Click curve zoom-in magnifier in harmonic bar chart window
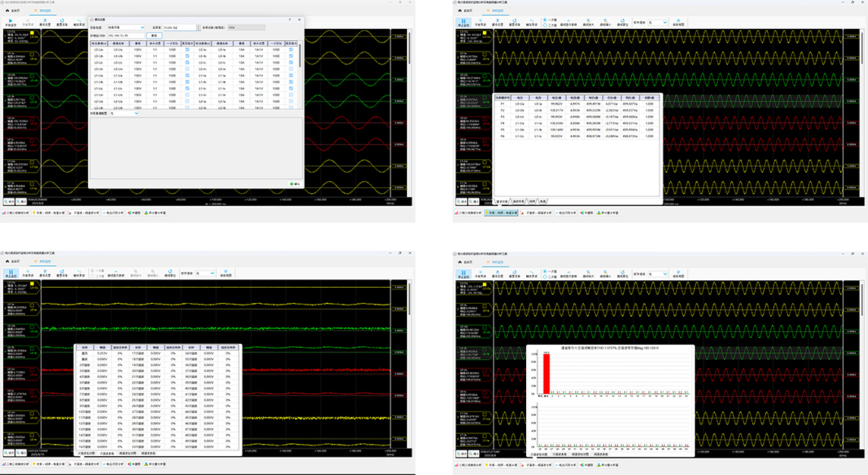Screen dimensions: 868x475 click(x=588, y=273)
